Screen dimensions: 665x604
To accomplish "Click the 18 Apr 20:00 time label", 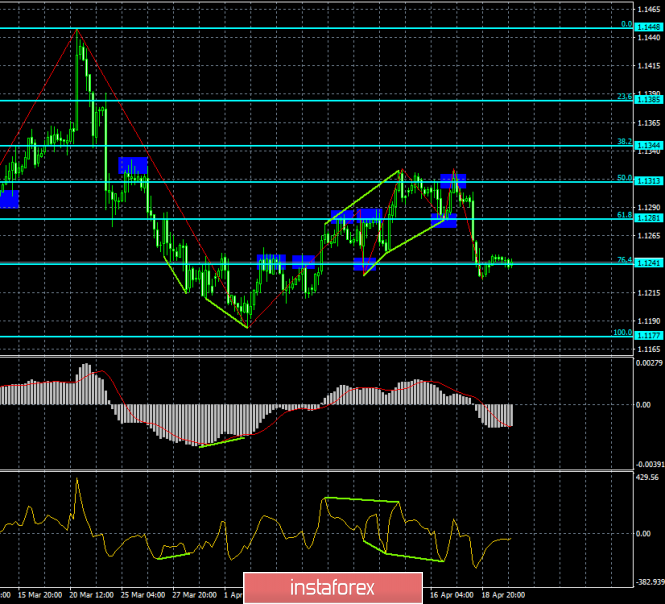I will click(x=506, y=594).
